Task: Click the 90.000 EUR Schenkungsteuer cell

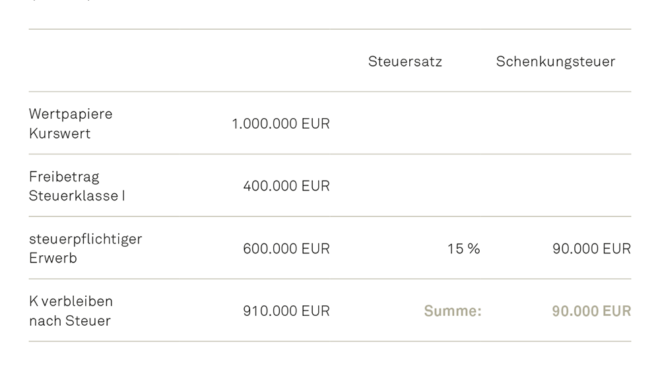Action: (x=591, y=249)
